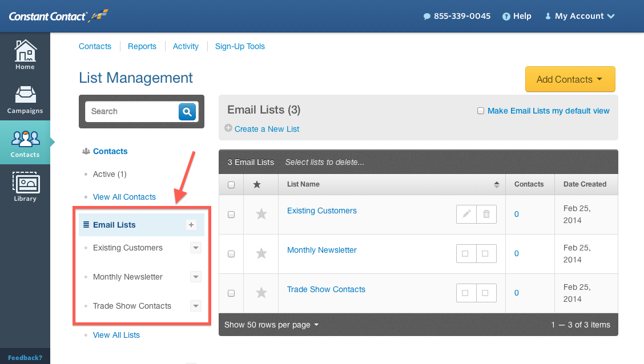Click the contact count for Existing Customers
Image resolution: width=644 pixels, height=364 pixels.
516,214
